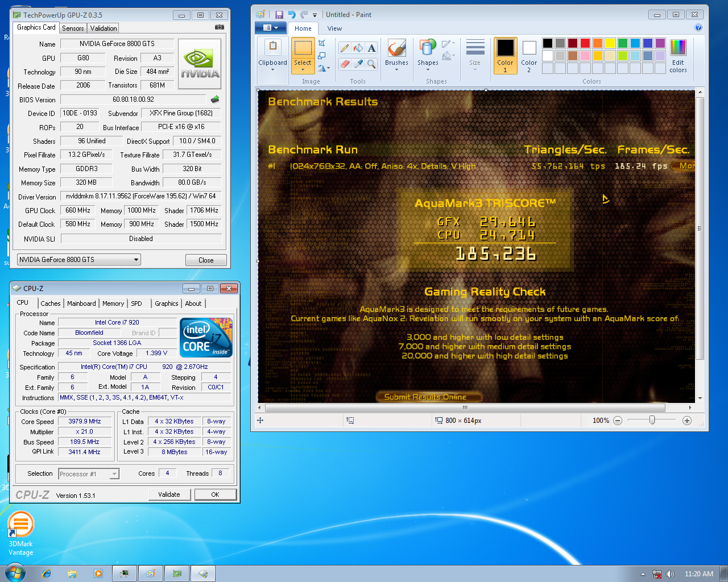Pick the red color swatch
728x582 pixels.
(x=585, y=43)
